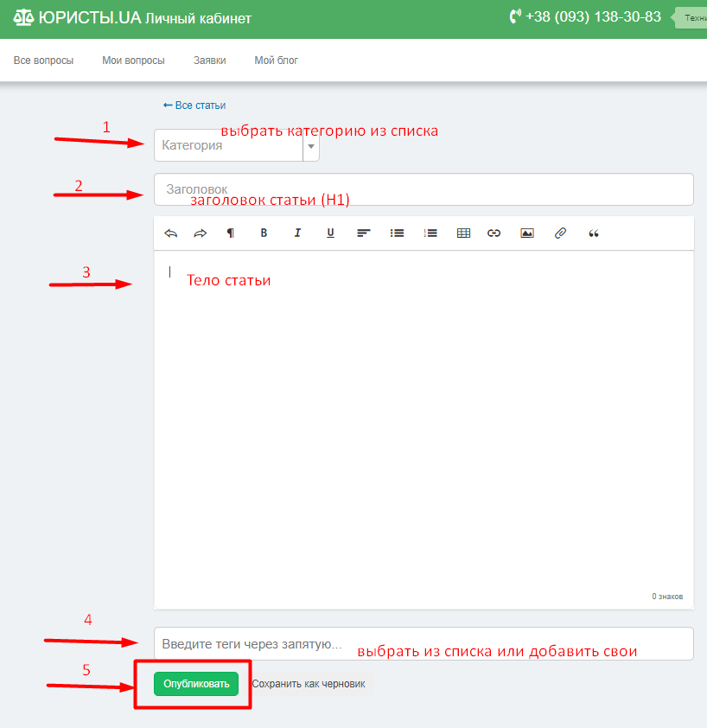The width and height of the screenshot is (707, 728).
Task: Go to Мои вопросы
Action: click(x=134, y=61)
